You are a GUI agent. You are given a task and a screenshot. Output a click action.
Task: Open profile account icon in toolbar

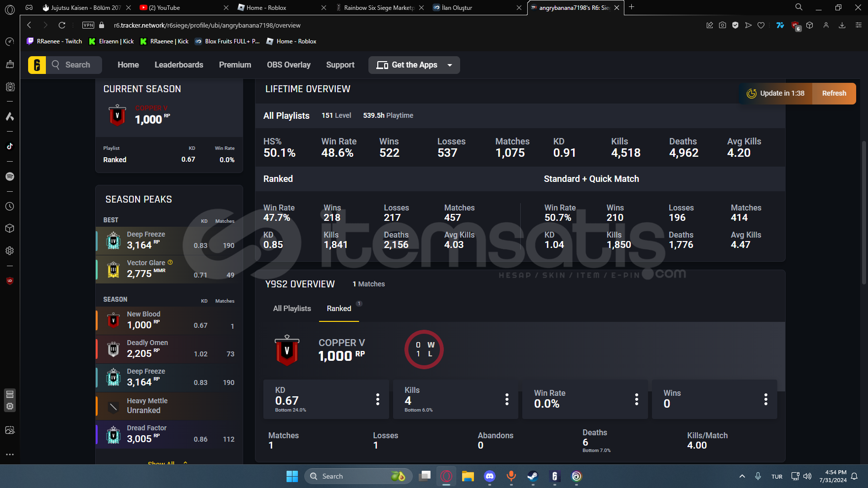coord(826,25)
